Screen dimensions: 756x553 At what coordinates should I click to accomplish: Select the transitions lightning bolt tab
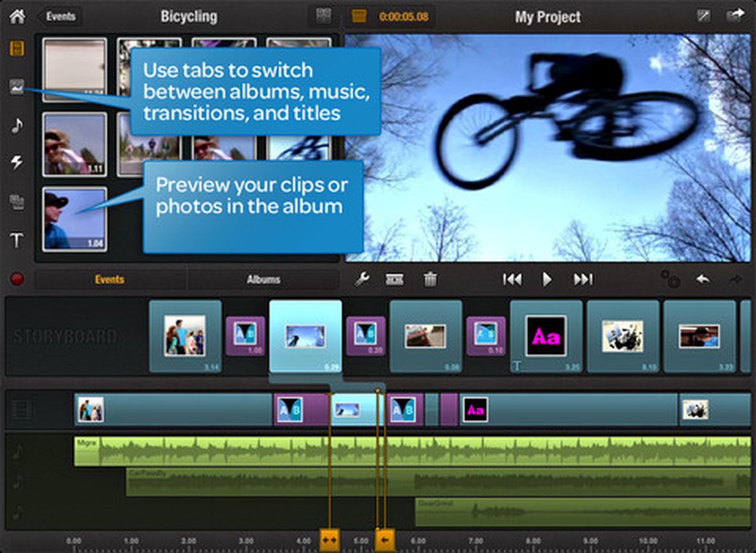pos(17,163)
